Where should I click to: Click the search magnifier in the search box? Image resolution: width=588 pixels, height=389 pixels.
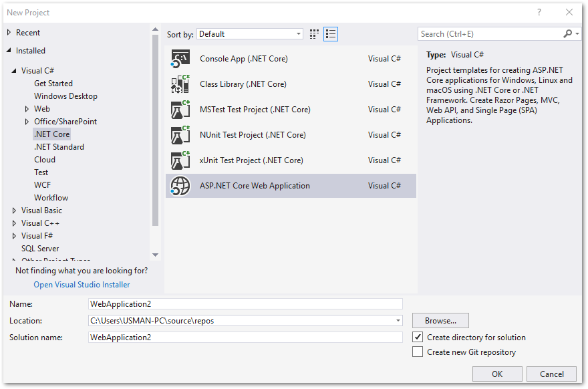tap(567, 33)
